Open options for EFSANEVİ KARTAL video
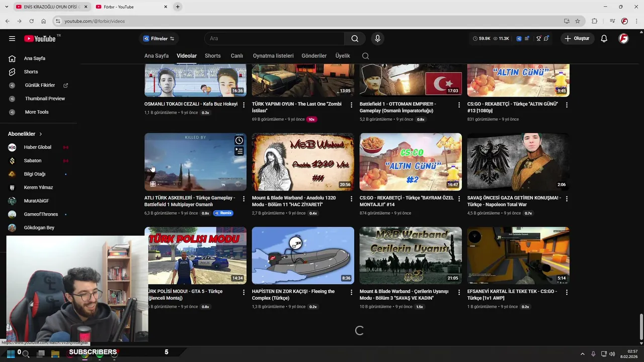644x362 pixels. [567, 293]
